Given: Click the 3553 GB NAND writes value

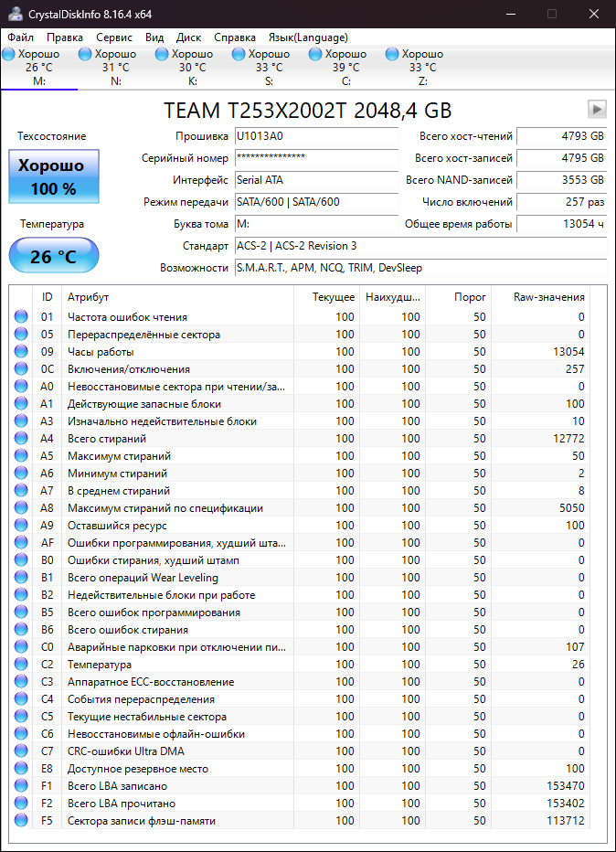Looking at the screenshot, I should [562, 180].
